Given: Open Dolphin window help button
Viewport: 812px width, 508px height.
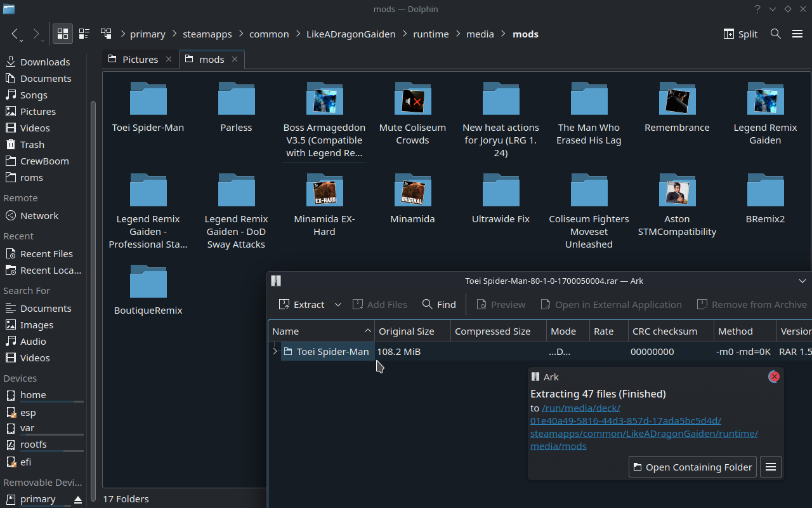Looking at the screenshot, I should tap(757, 9).
